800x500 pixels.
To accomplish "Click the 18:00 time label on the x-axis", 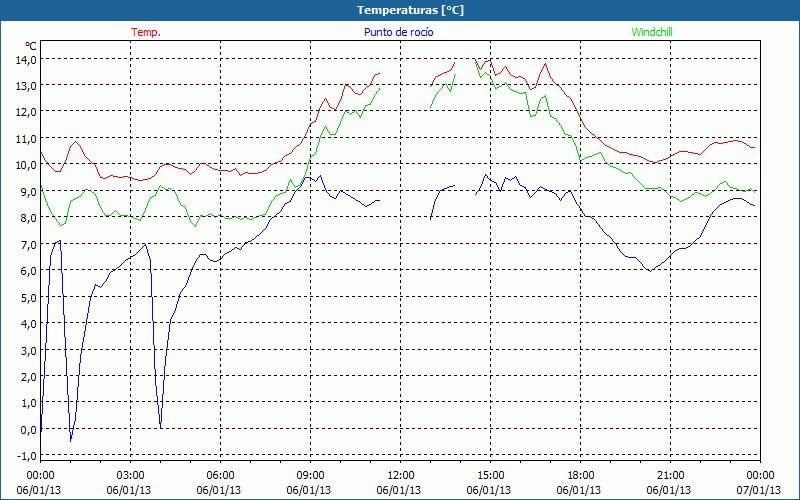I will [580, 475].
